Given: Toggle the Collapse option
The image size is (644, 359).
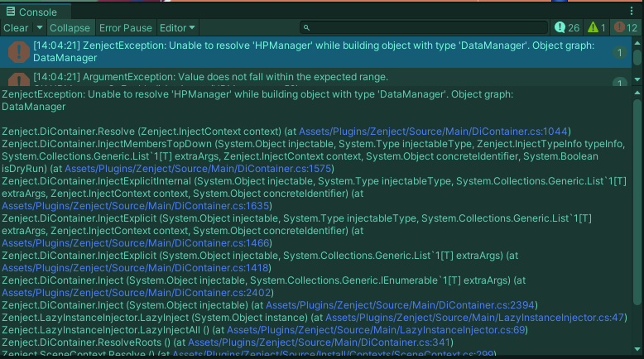Looking at the screenshot, I should [x=70, y=28].
